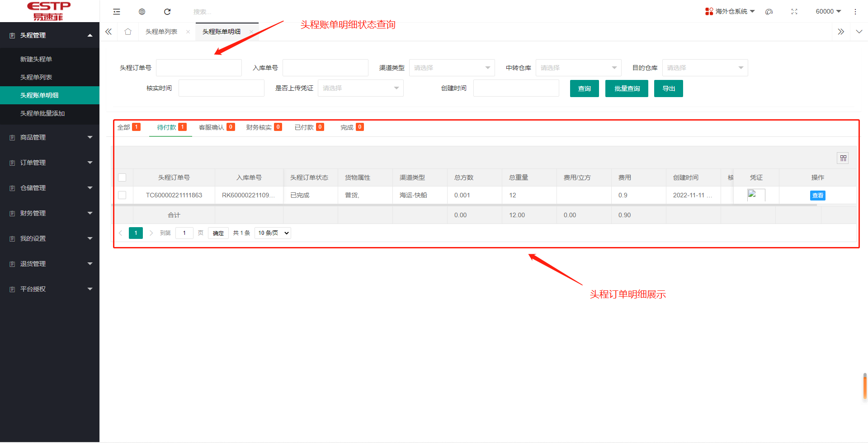Click the 头程订单号 input field
The image size is (868, 443).
pos(199,68)
